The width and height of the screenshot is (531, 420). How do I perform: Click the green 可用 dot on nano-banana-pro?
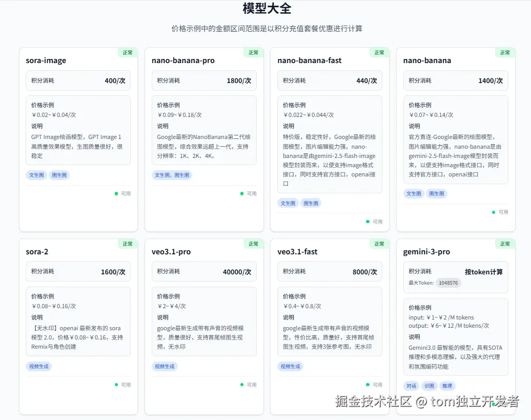[242, 194]
